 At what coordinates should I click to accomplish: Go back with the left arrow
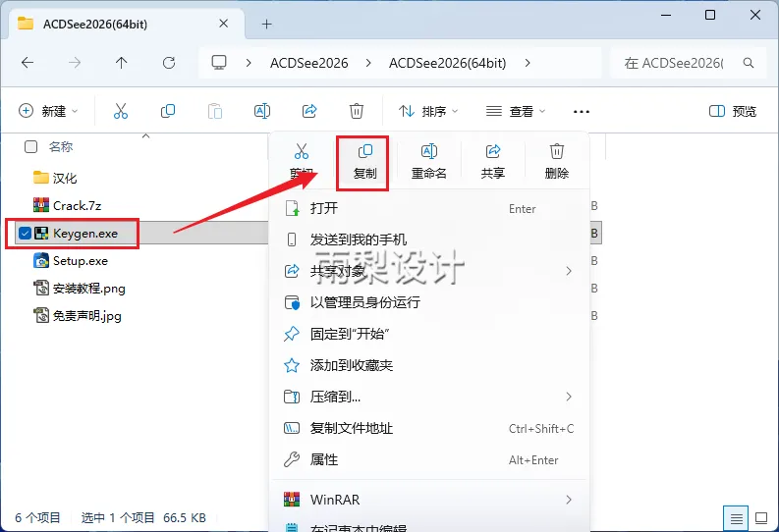[28, 63]
